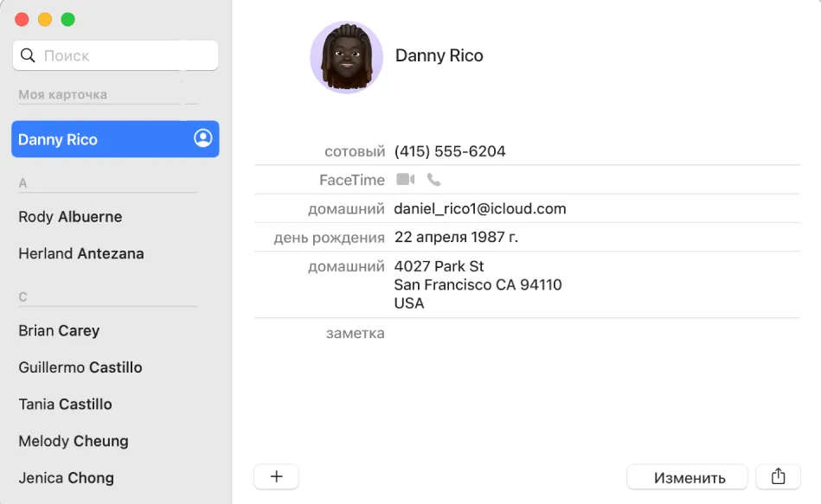Click the search magnifier icon
Viewport: 821px width, 504px height.
pyautogui.click(x=28, y=55)
